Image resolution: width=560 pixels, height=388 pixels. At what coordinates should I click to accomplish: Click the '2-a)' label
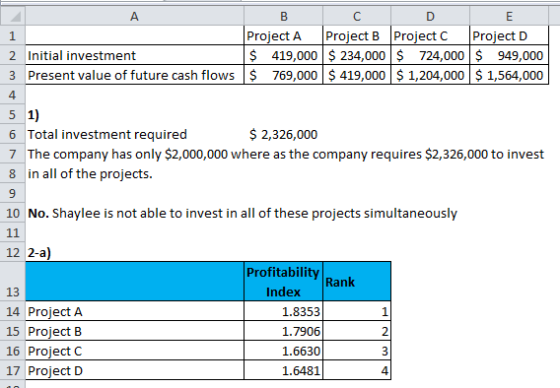(39, 253)
